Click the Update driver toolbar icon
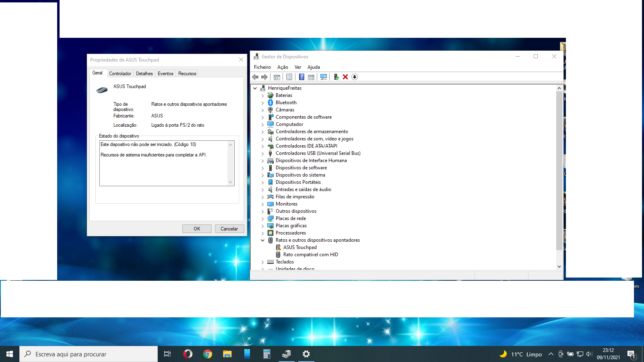 point(336,77)
